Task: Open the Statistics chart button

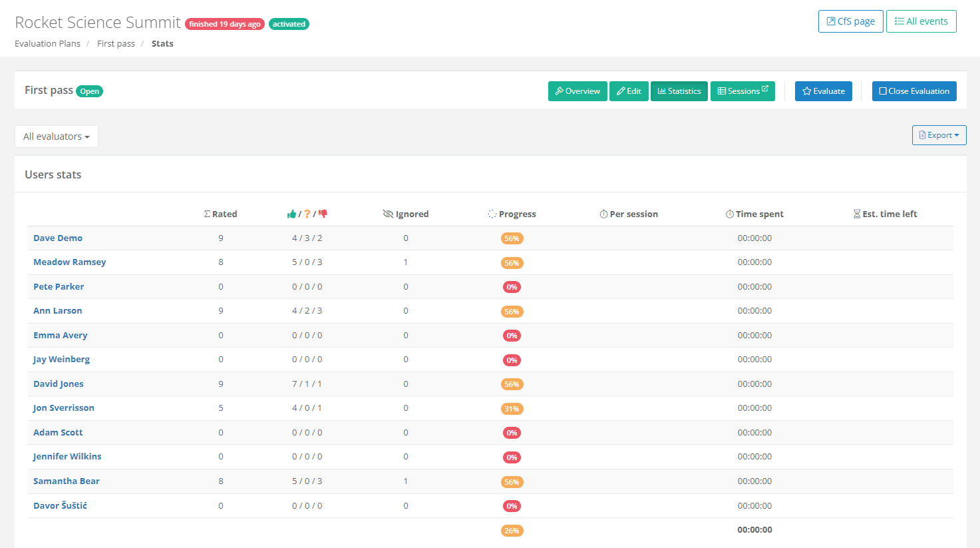Action: pyautogui.click(x=679, y=91)
